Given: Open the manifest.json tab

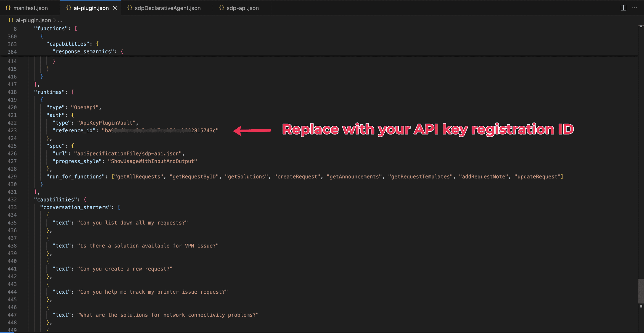Looking at the screenshot, I should click(30, 8).
